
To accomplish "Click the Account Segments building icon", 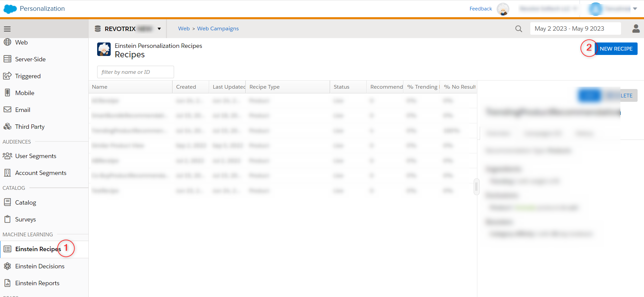I will tap(7, 173).
